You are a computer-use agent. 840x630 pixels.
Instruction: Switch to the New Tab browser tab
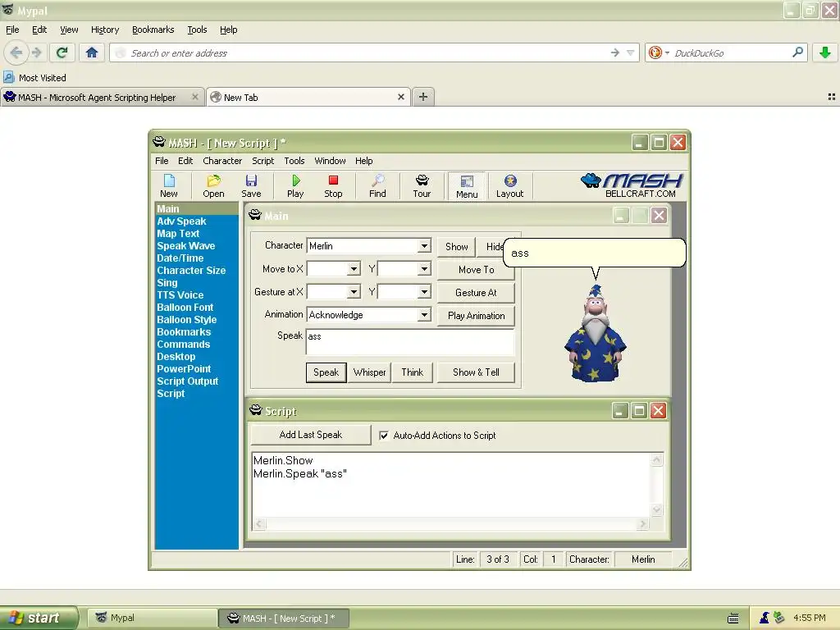tap(308, 97)
